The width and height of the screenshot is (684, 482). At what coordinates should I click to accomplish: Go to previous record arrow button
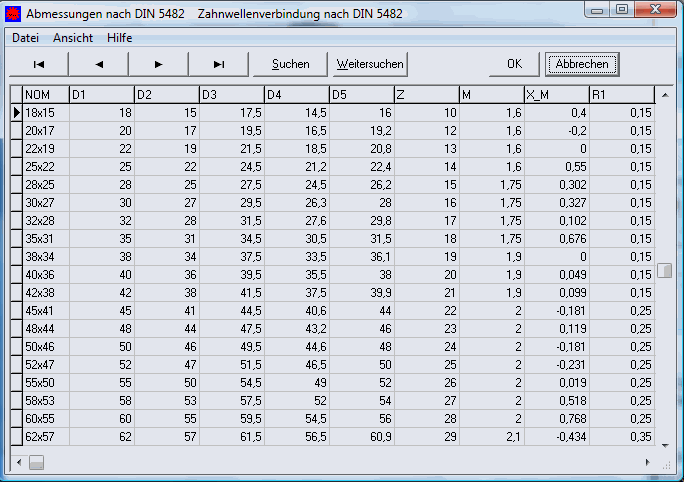pyautogui.click(x=98, y=64)
